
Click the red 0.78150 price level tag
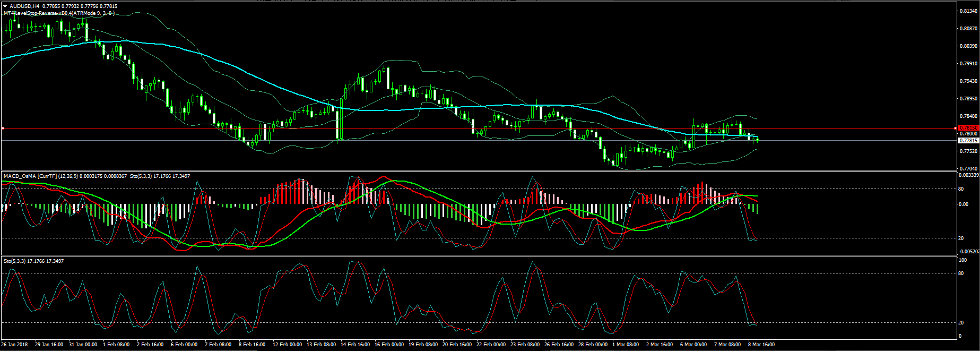coord(968,128)
